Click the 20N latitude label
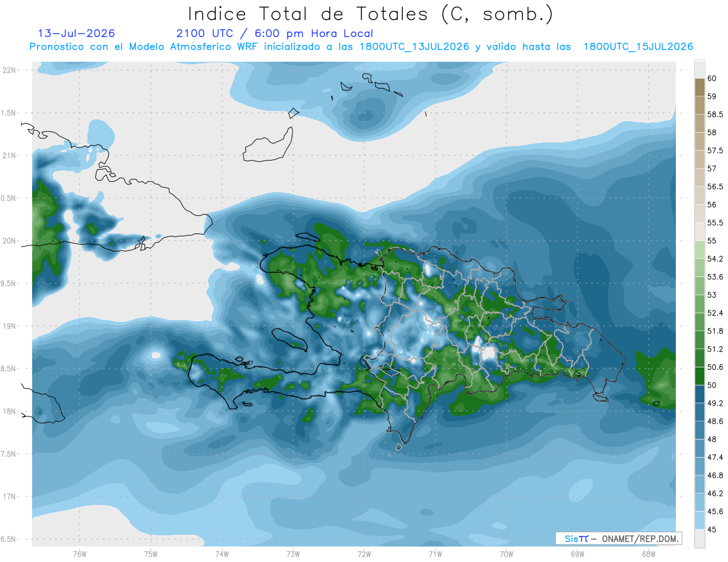The image size is (728, 562). tap(10, 241)
